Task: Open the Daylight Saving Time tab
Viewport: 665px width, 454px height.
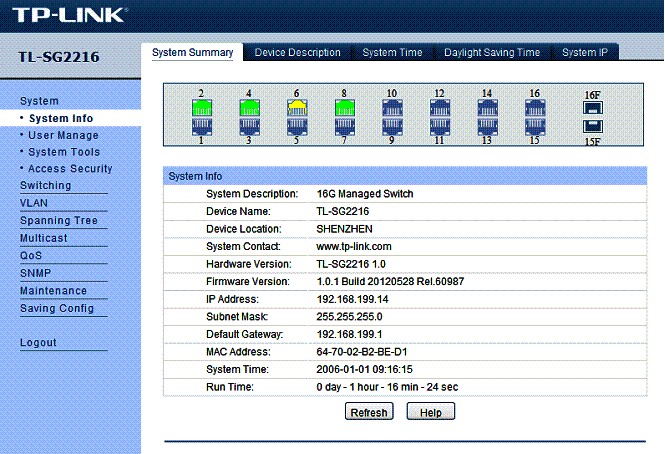Action: coord(492,53)
